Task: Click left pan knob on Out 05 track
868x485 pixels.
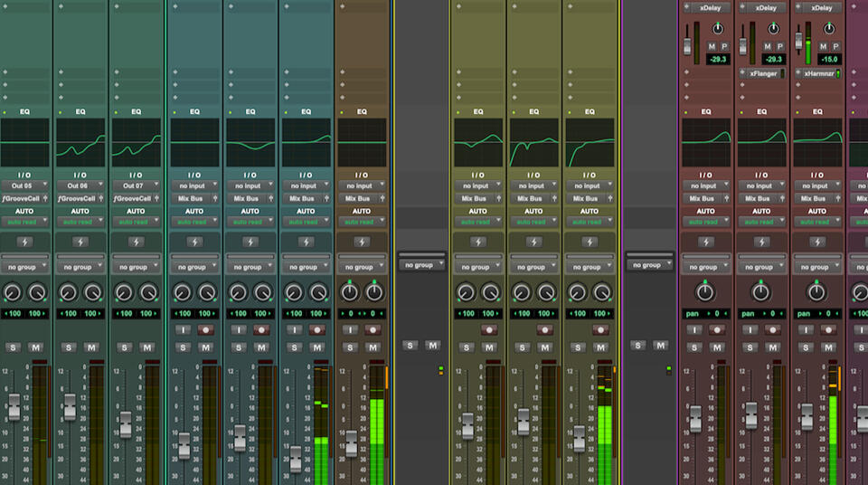Action: (13, 292)
